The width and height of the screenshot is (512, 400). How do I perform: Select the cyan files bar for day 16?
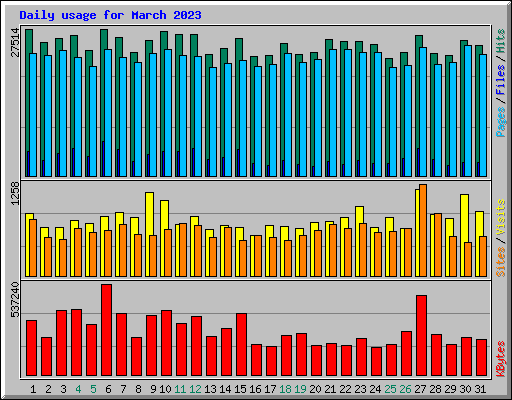point(258,121)
